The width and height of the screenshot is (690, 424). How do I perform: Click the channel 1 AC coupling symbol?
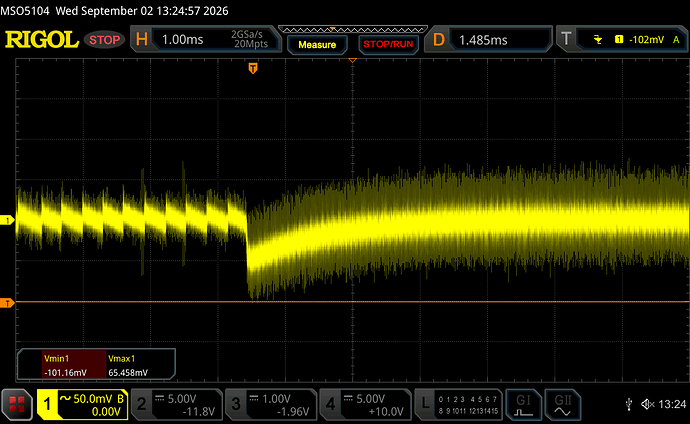click(65, 398)
